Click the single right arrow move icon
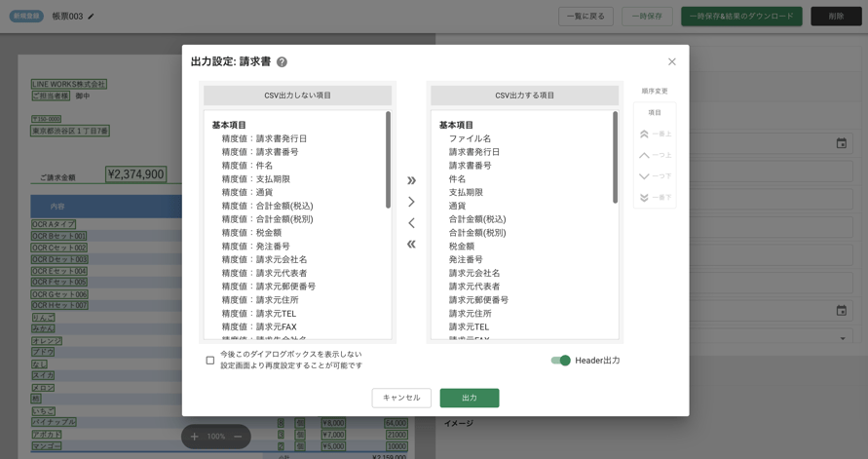 411,202
